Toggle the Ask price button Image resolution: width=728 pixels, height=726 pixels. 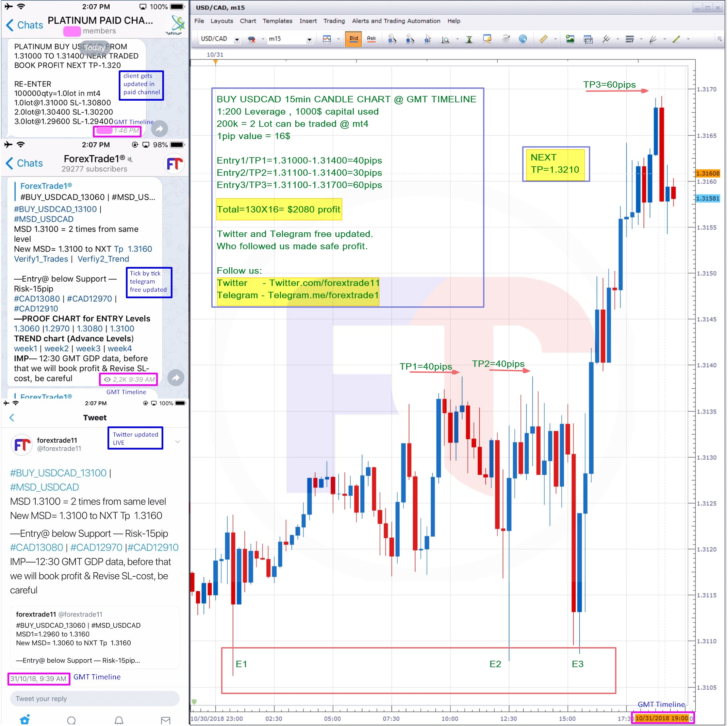pyautogui.click(x=371, y=39)
